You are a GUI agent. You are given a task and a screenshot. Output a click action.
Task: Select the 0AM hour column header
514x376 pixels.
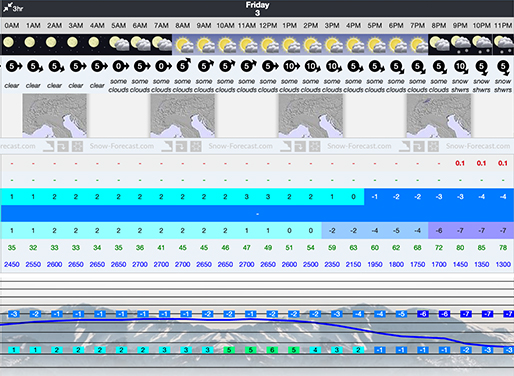(x=12, y=25)
